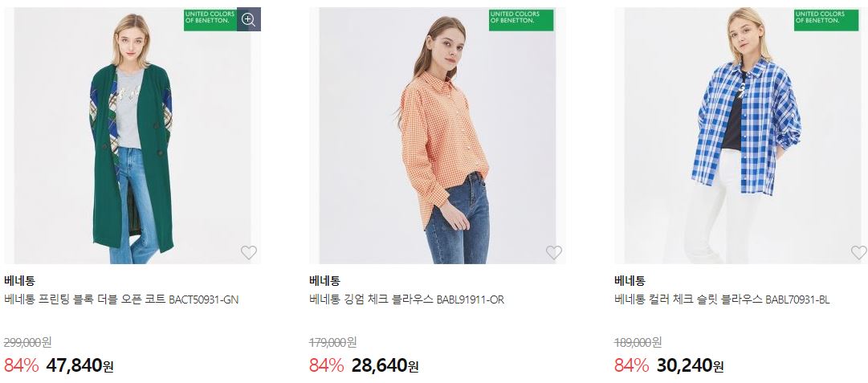This screenshot has height=383, width=868.
Task: Click 베네통 brand name above color check blouse
Action: click(x=630, y=280)
